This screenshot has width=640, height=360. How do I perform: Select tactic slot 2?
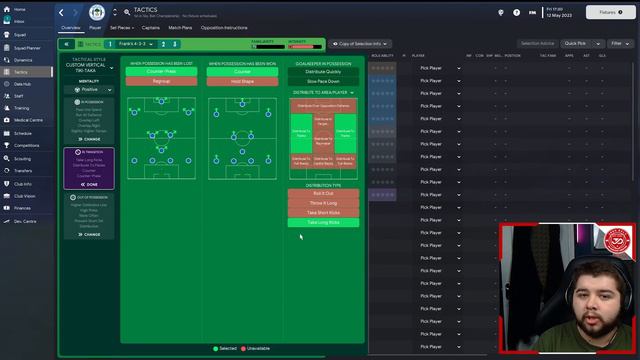click(x=163, y=44)
